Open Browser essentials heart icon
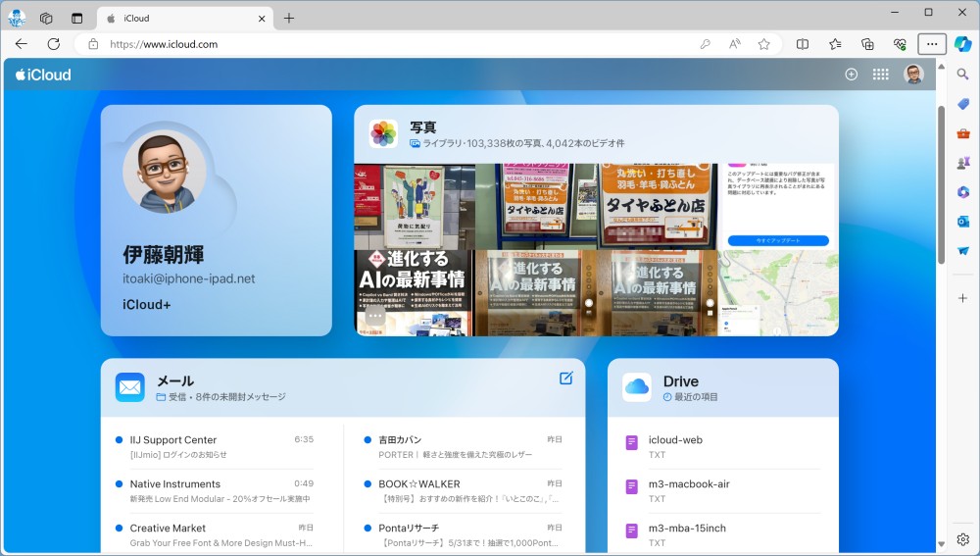The height and width of the screenshot is (556, 980). [900, 44]
